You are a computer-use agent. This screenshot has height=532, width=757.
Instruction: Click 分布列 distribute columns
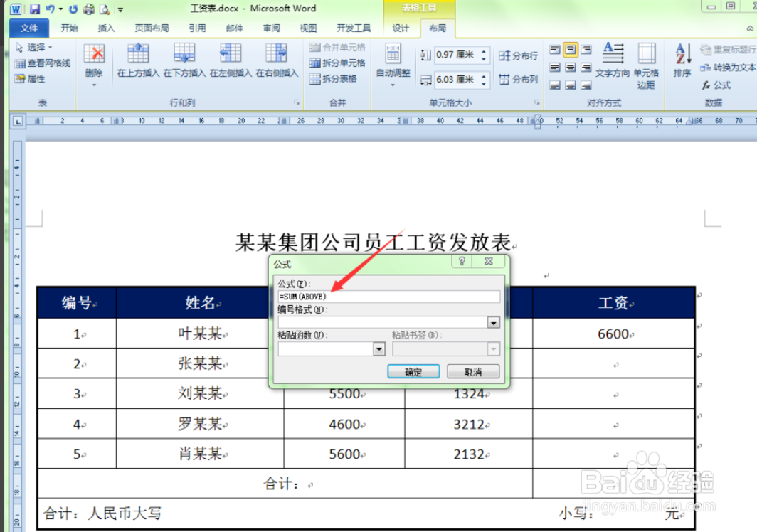519,79
